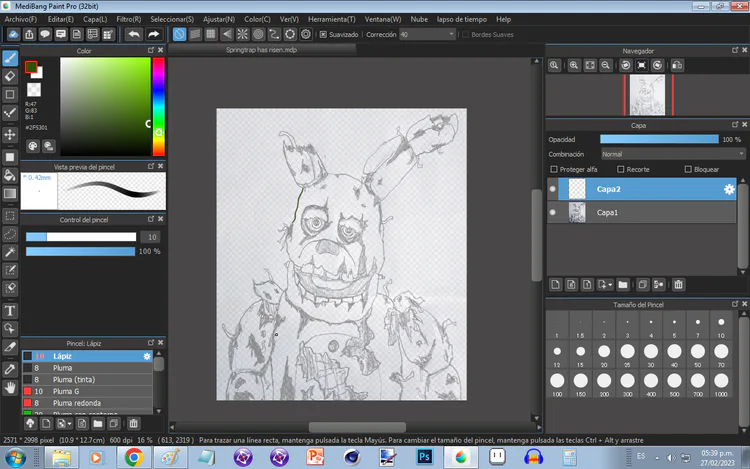Screen dimensions: 750x469
Task: Click the Undo arrow in top toolbar
Action: [134, 34]
